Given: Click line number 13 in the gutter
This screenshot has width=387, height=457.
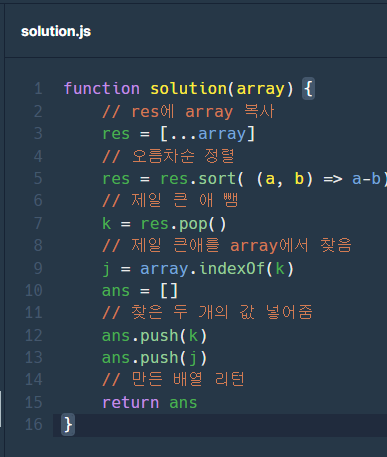Looking at the screenshot, I should pos(34,358).
